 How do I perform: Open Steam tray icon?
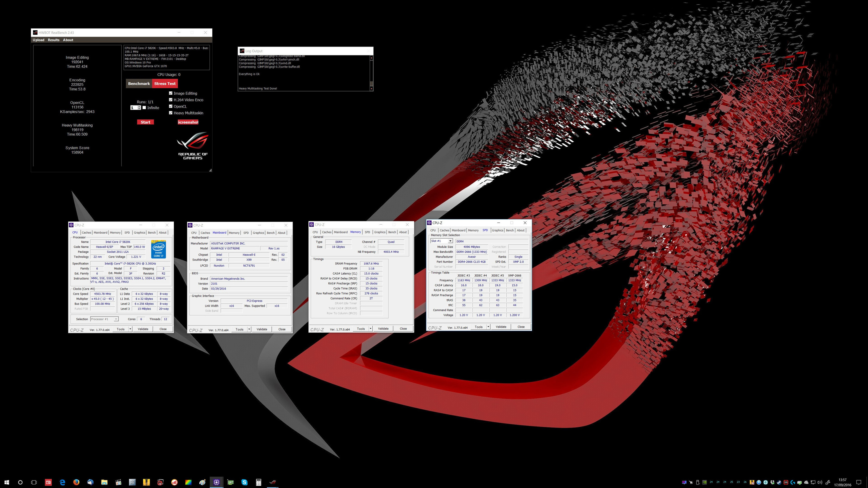coord(779,482)
